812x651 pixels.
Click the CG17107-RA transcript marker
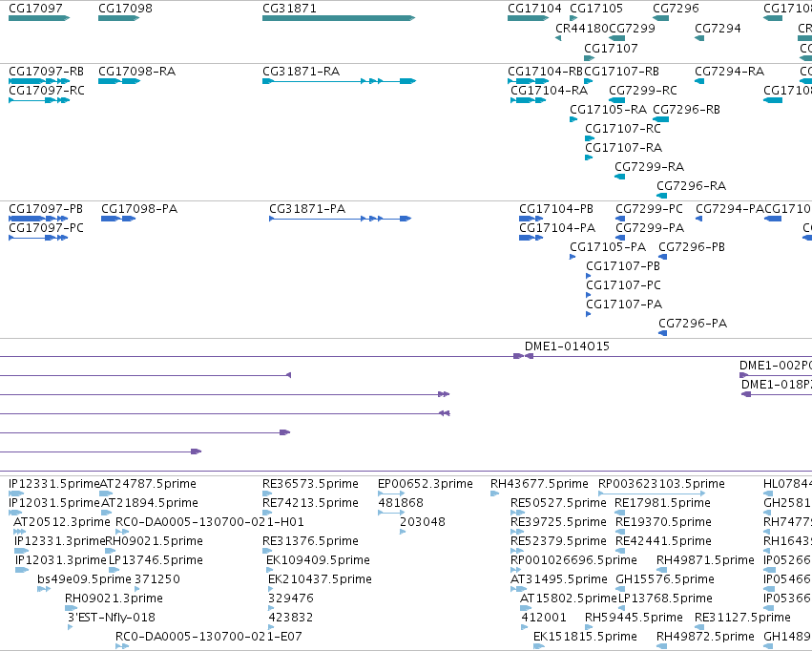tap(589, 157)
